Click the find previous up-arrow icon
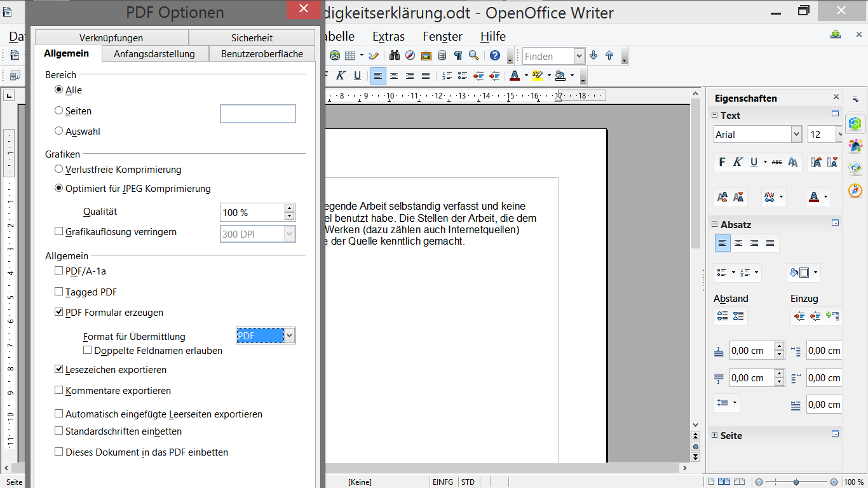Viewport: 868px width, 488px height. [x=609, y=56]
